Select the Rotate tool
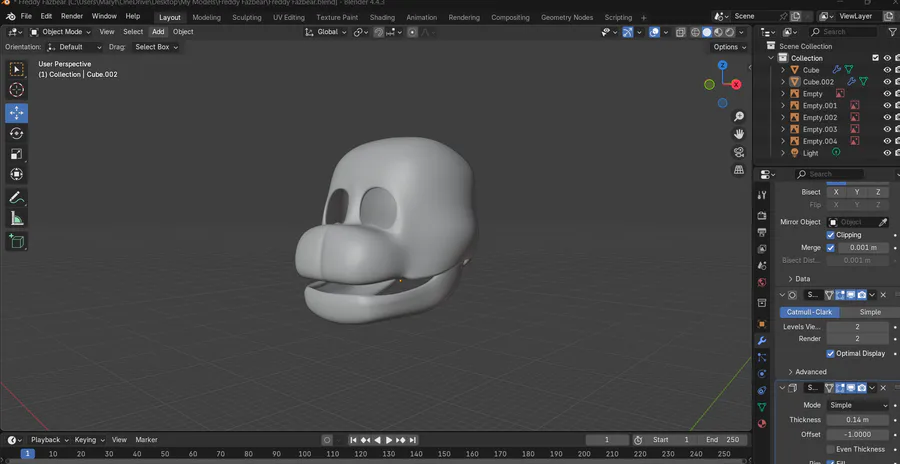Viewport: 900px width, 464px height. click(x=17, y=133)
